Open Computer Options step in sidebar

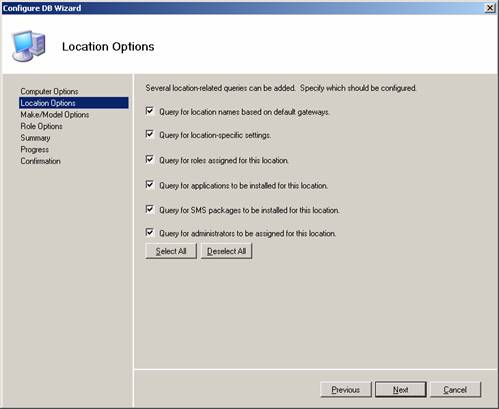(x=49, y=91)
